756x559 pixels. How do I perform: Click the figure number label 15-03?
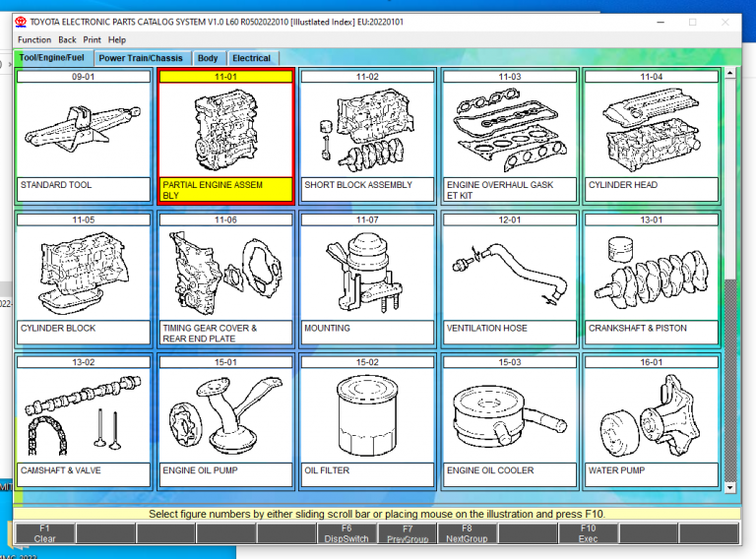click(510, 362)
